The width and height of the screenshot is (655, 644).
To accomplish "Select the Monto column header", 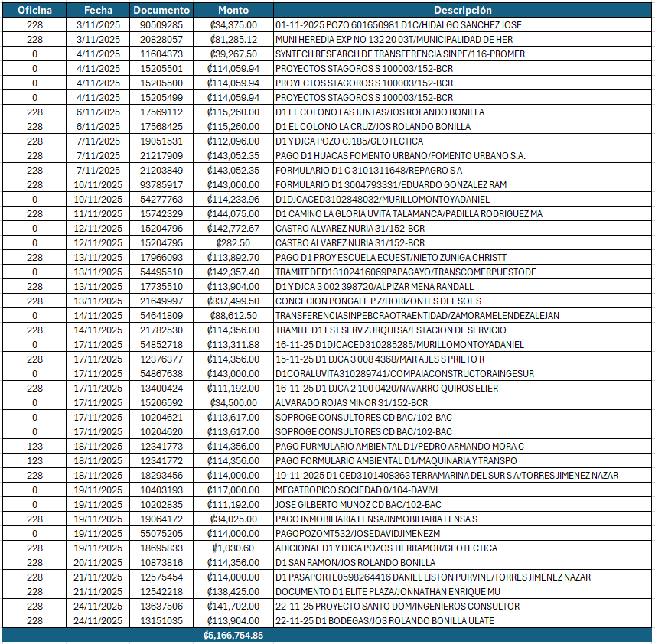I will click(x=233, y=10).
